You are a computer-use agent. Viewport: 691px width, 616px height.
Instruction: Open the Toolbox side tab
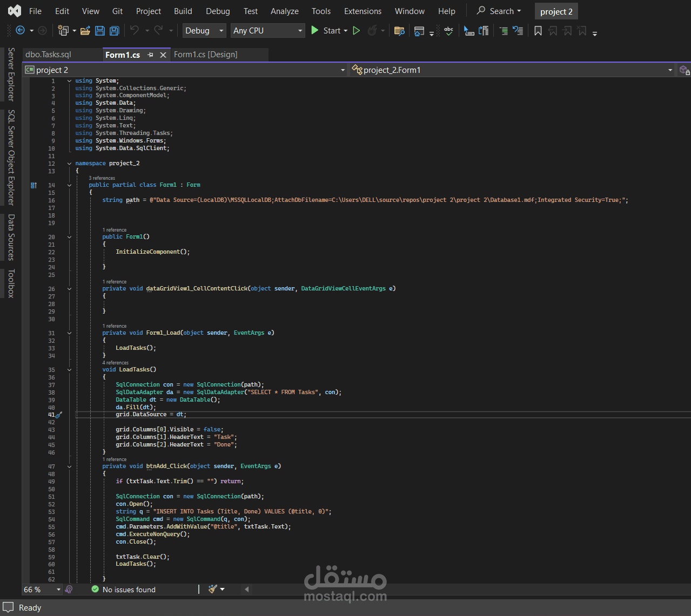[x=11, y=283]
